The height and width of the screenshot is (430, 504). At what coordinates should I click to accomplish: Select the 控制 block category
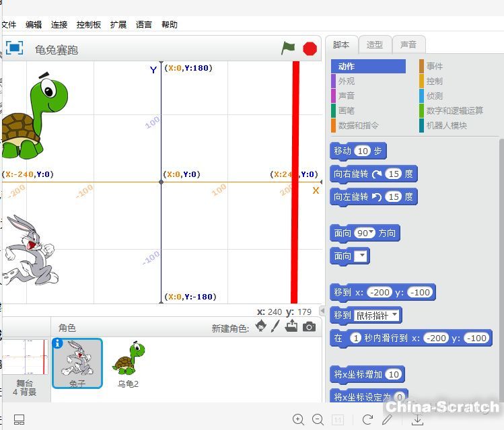tap(434, 81)
